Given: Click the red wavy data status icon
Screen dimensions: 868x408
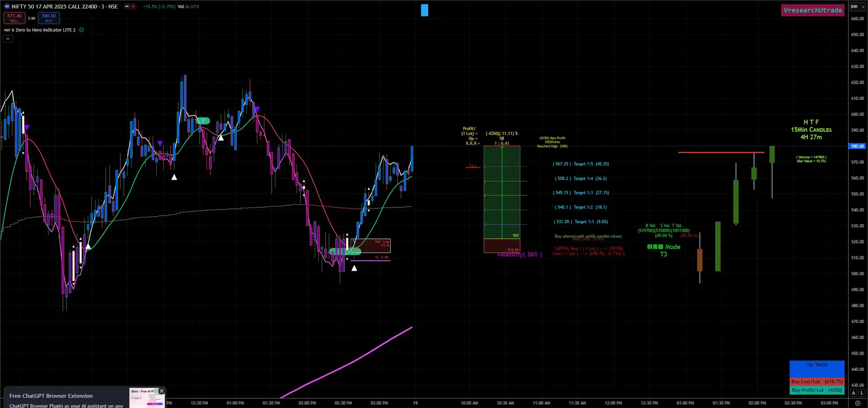Looking at the screenshot, I should click(x=133, y=7).
